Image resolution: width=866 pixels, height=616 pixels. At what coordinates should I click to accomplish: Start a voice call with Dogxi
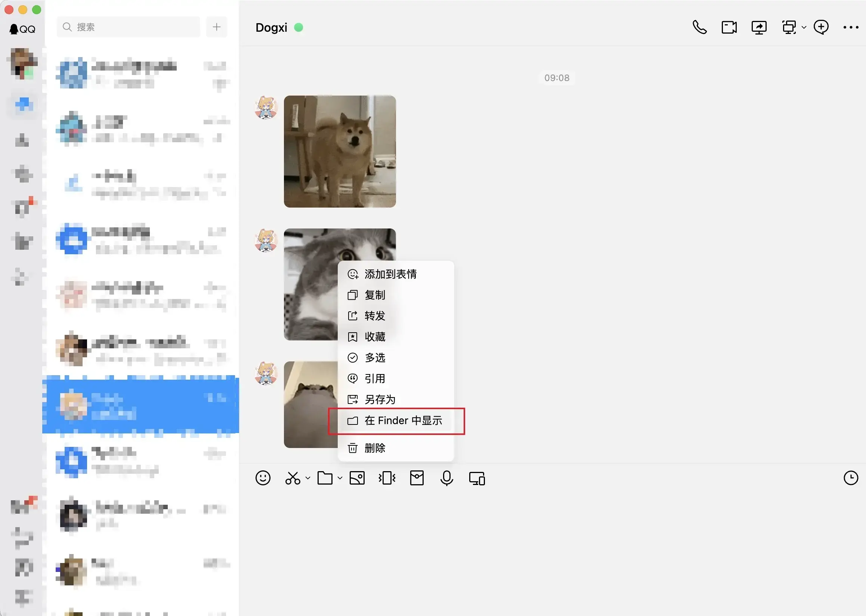[x=699, y=27]
